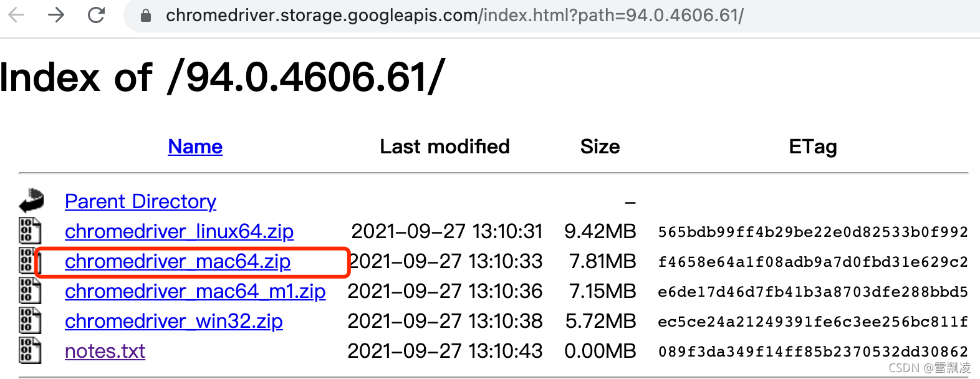Click inside the browser address bar
Viewport: 980px width, 379px height.
pos(436,16)
